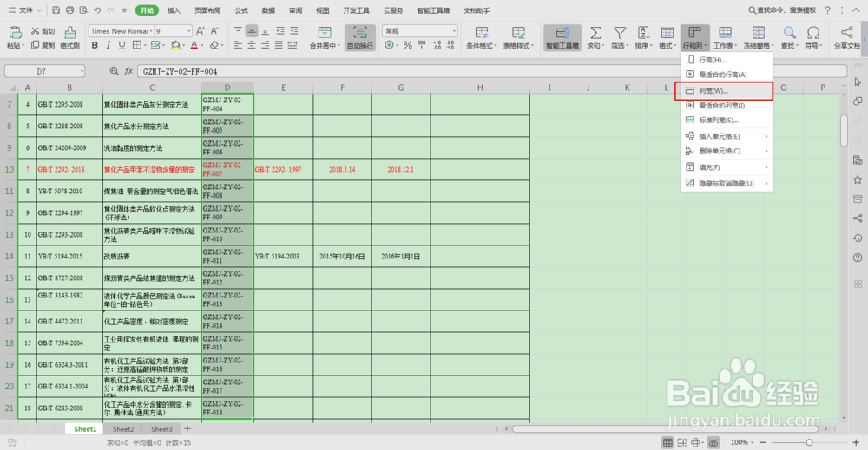Viewport: 868px width, 450px height.
Task: Toggle Underline formatting
Action: (x=122, y=45)
